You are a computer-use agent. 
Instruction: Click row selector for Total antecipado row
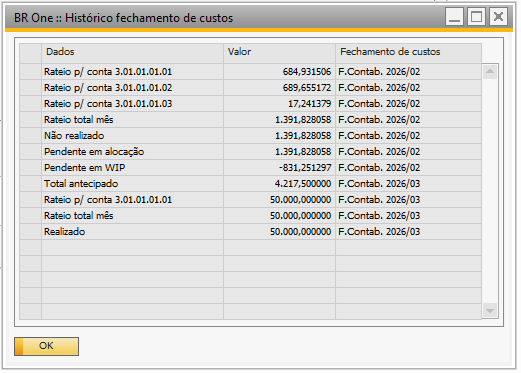[30, 184]
